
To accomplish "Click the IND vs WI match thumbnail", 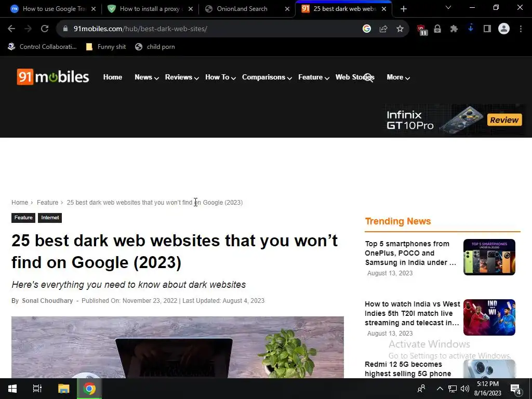I will click(x=489, y=317).
